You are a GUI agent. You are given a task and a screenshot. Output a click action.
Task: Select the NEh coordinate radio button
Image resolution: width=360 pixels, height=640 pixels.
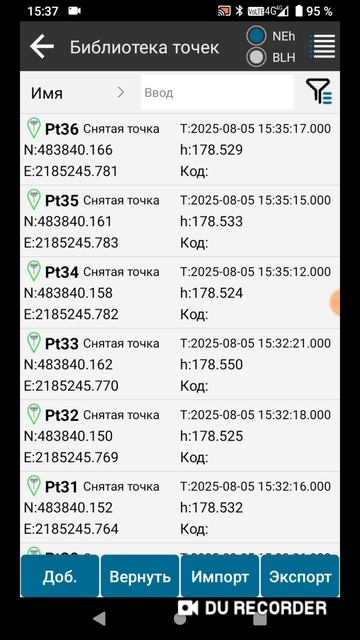[x=256, y=36]
